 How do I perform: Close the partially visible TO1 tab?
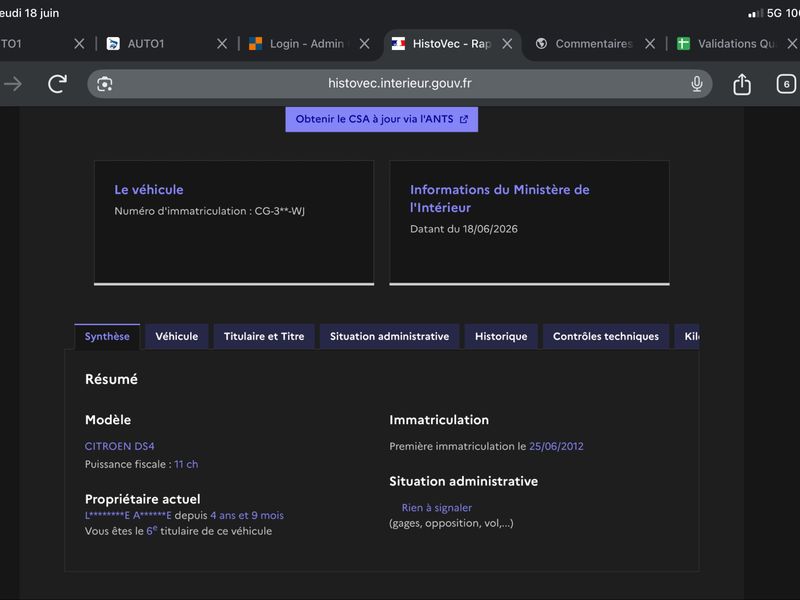point(79,44)
